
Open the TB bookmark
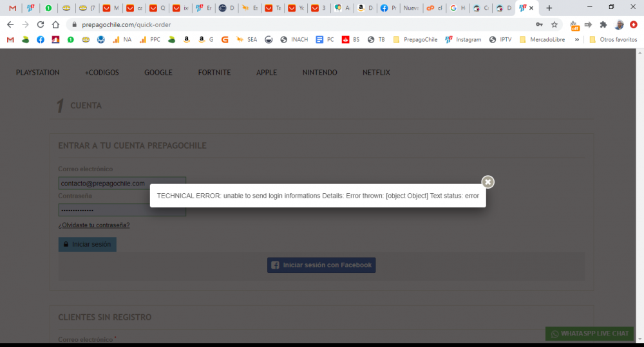coord(376,40)
